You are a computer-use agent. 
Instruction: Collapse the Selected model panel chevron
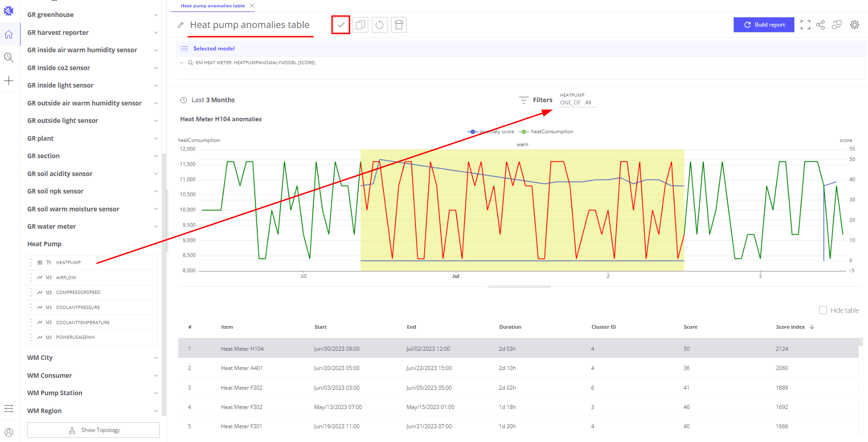[182, 62]
